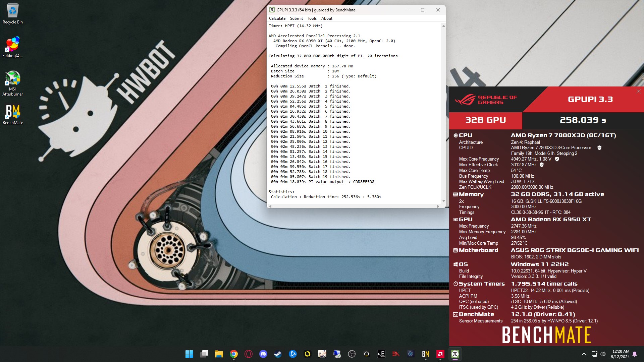644x362 pixels.
Task: Open Google Chrome from the taskbar
Action: tap(234, 354)
